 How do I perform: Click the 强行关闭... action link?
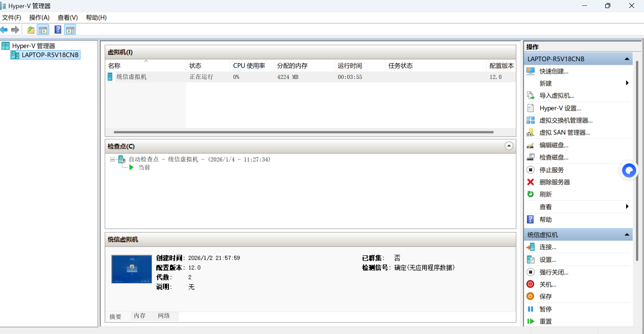[x=554, y=272]
